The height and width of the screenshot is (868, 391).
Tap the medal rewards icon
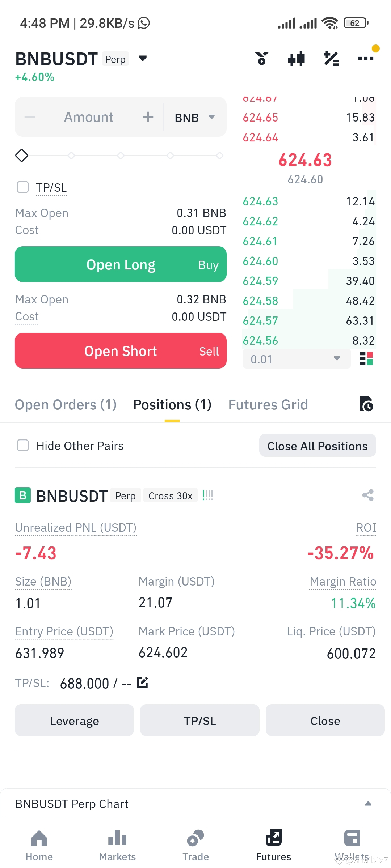coord(261,59)
